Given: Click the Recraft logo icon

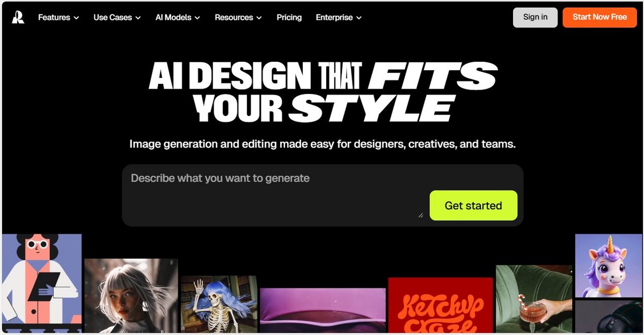Looking at the screenshot, I should tap(18, 17).
